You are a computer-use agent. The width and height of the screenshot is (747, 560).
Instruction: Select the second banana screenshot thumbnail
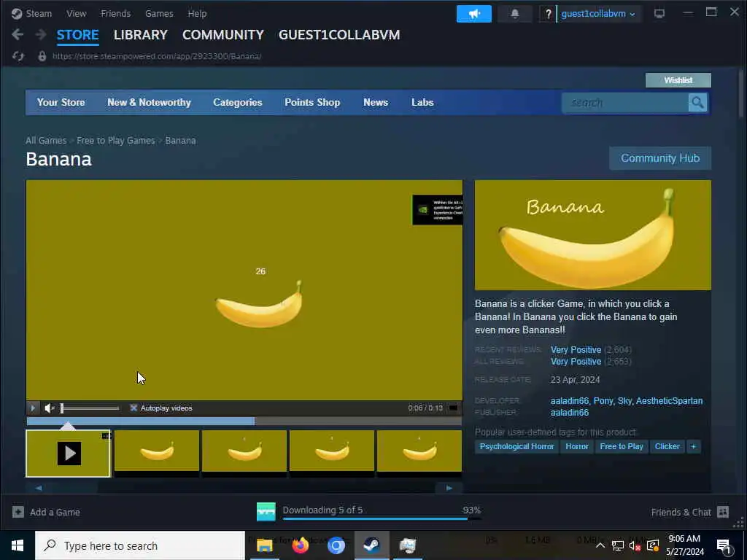(244, 451)
